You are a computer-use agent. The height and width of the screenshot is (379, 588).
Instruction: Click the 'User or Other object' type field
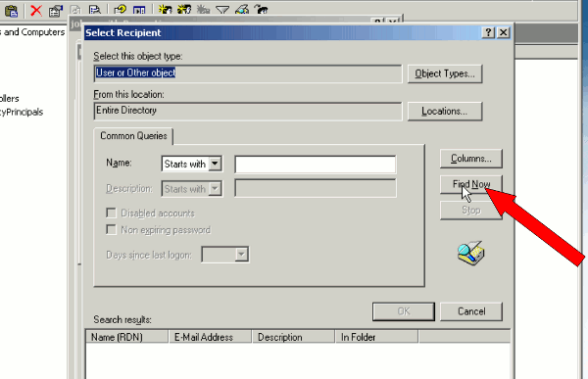click(248, 73)
